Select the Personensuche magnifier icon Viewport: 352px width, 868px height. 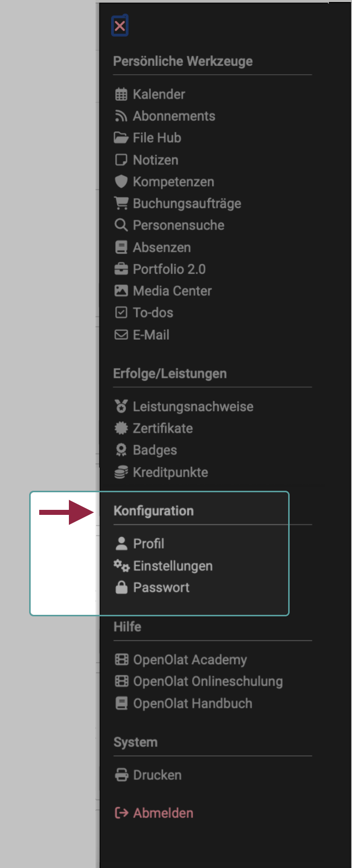[x=121, y=225]
